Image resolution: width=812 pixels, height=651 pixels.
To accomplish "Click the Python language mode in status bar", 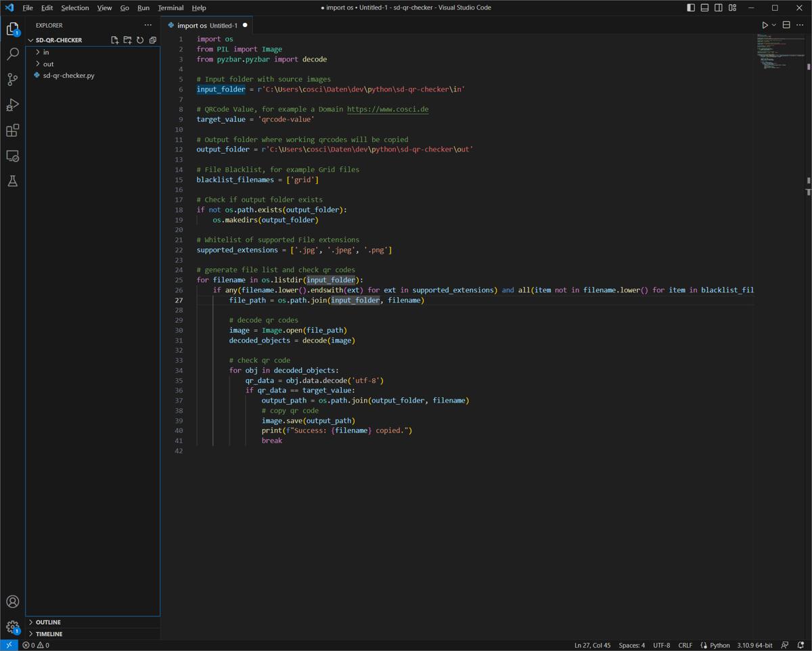I will [x=719, y=645].
